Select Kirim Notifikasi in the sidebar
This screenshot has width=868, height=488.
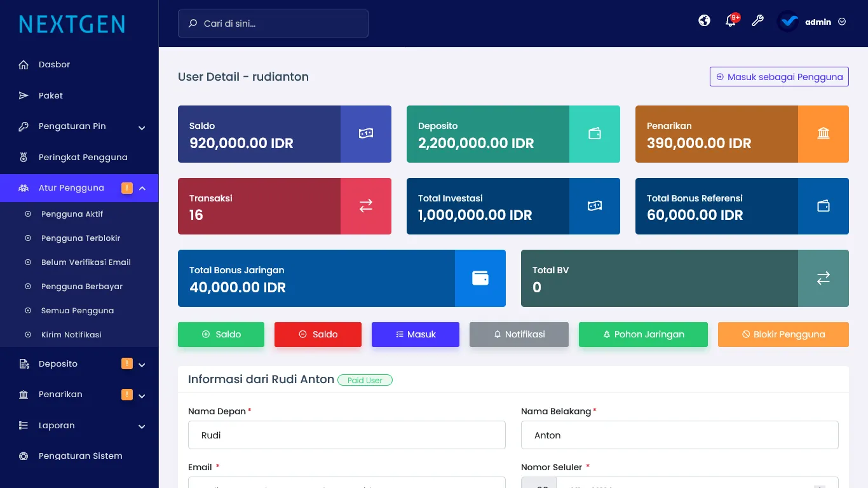click(71, 335)
